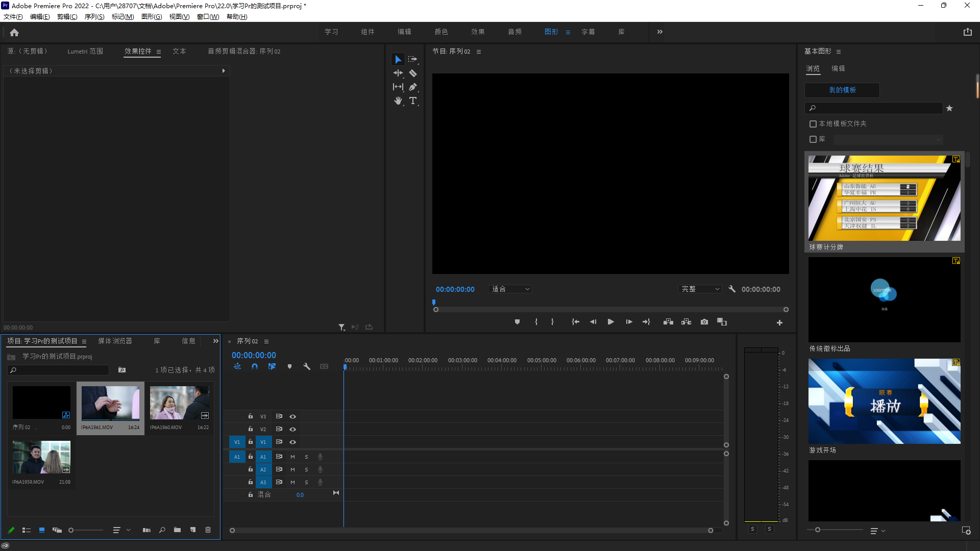This screenshot has width=980, height=551.
Task: Open Program monitor settings wrench
Action: click(732, 289)
